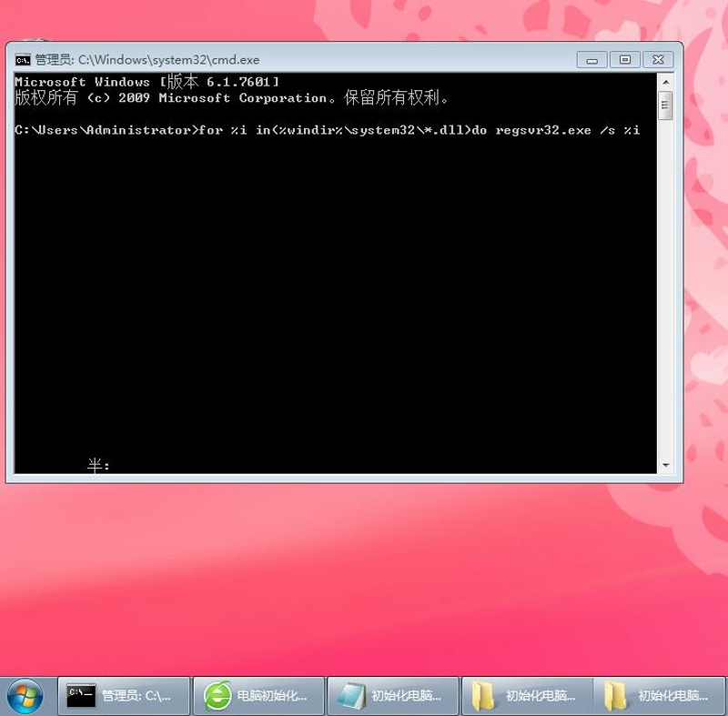Switch to the 管理员 cmd taskbar item

point(124,696)
